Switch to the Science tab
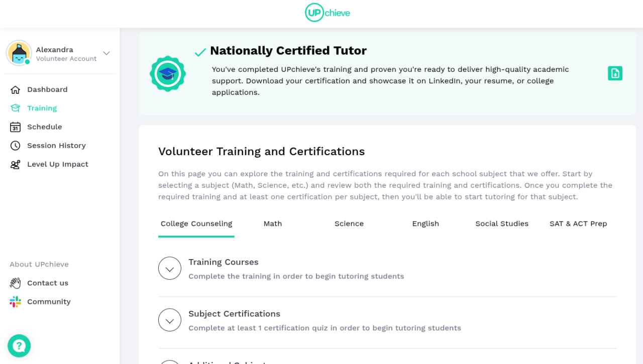 pos(349,224)
